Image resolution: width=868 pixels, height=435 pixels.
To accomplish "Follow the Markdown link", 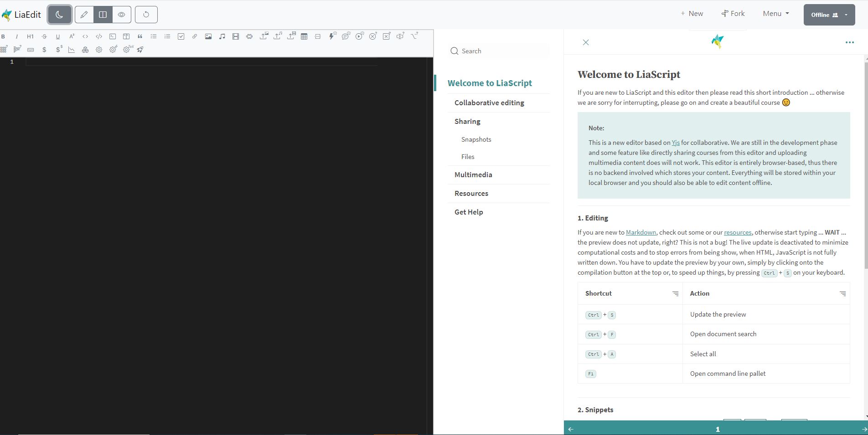I will pyautogui.click(x=641, y=232).
